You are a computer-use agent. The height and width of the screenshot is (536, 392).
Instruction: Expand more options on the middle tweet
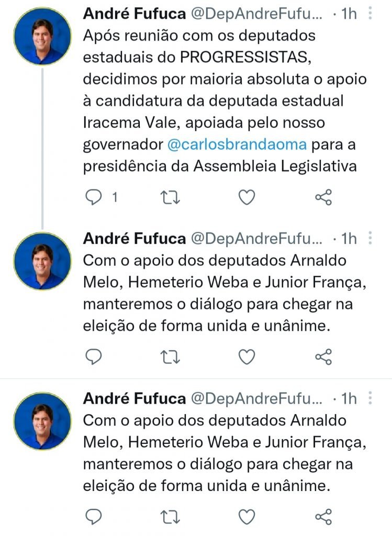click(369, 239)
